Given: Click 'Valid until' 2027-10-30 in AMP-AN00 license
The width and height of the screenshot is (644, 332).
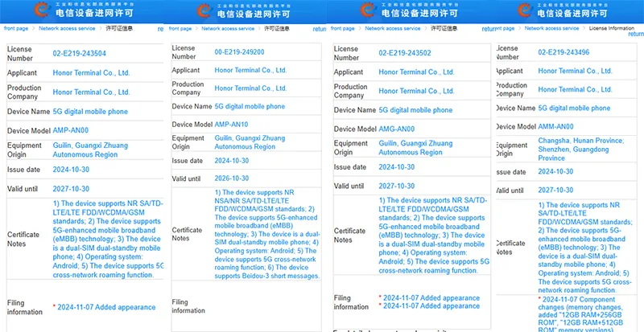Looking at the screenshot, I should click(x=71, y=189).
